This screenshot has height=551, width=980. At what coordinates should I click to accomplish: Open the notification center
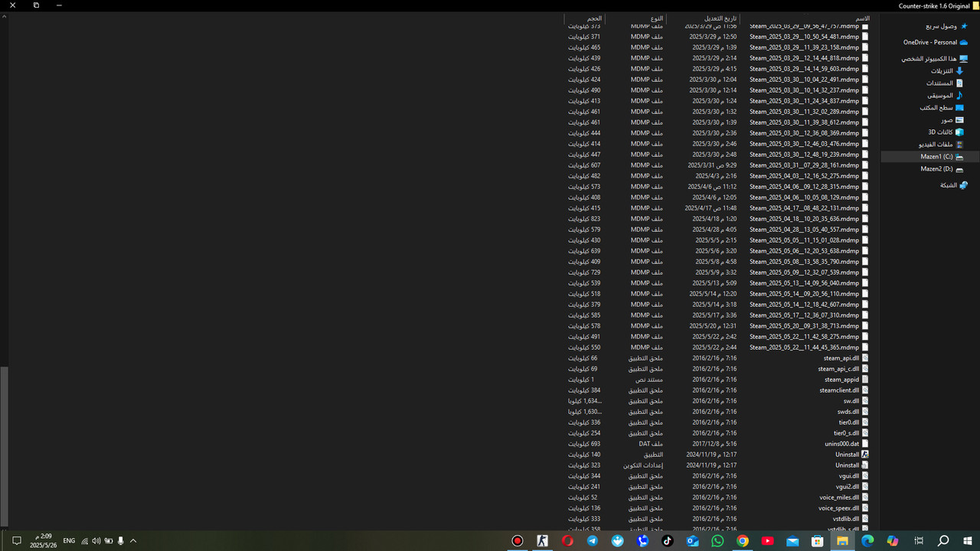16,541
